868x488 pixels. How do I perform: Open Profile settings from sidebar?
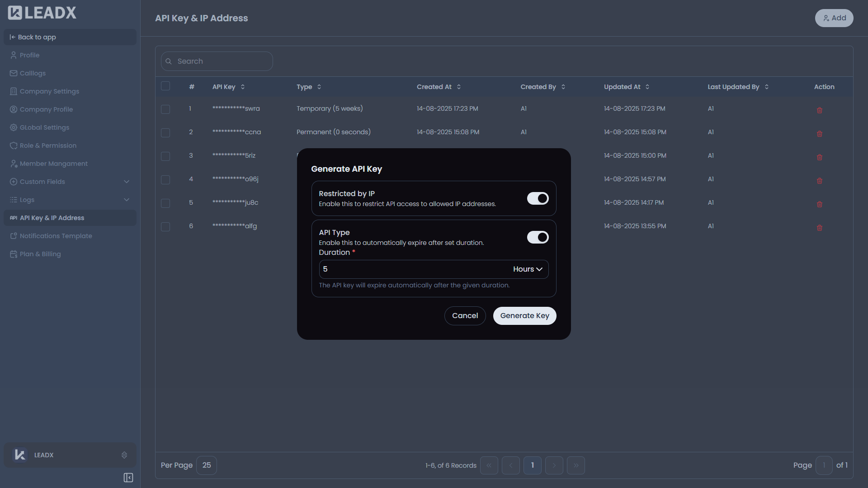click(29, 55)
